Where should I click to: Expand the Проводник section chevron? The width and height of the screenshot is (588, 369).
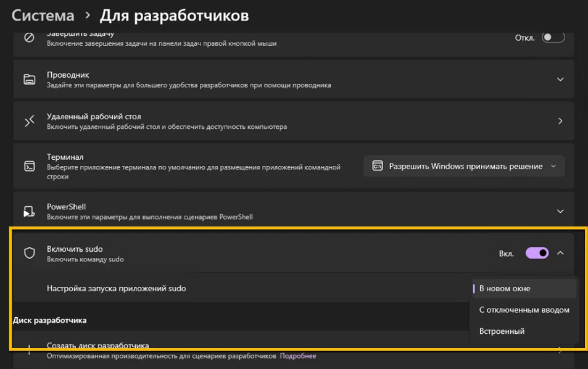[560, 79]
